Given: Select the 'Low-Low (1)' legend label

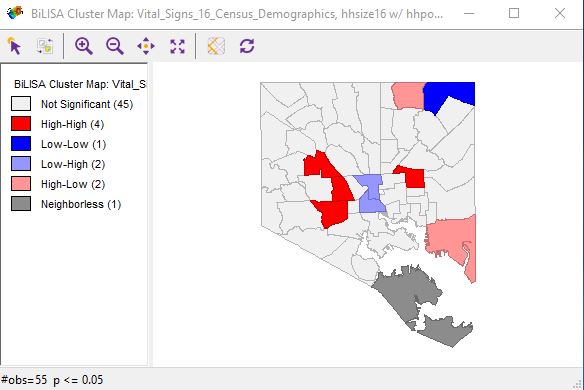Looking at the screenshot, I should coord(73,145).
